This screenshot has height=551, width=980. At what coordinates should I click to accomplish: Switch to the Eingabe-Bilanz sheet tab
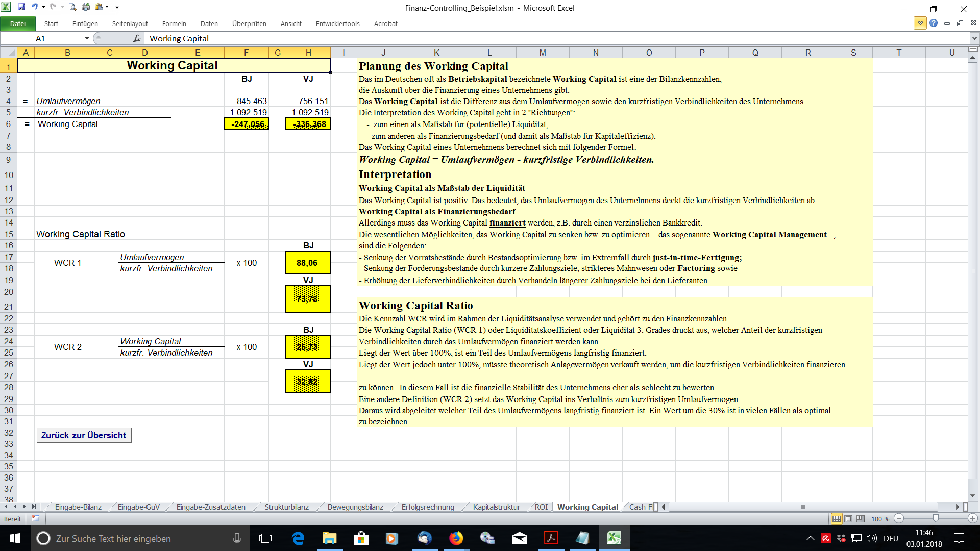[78, 507]
